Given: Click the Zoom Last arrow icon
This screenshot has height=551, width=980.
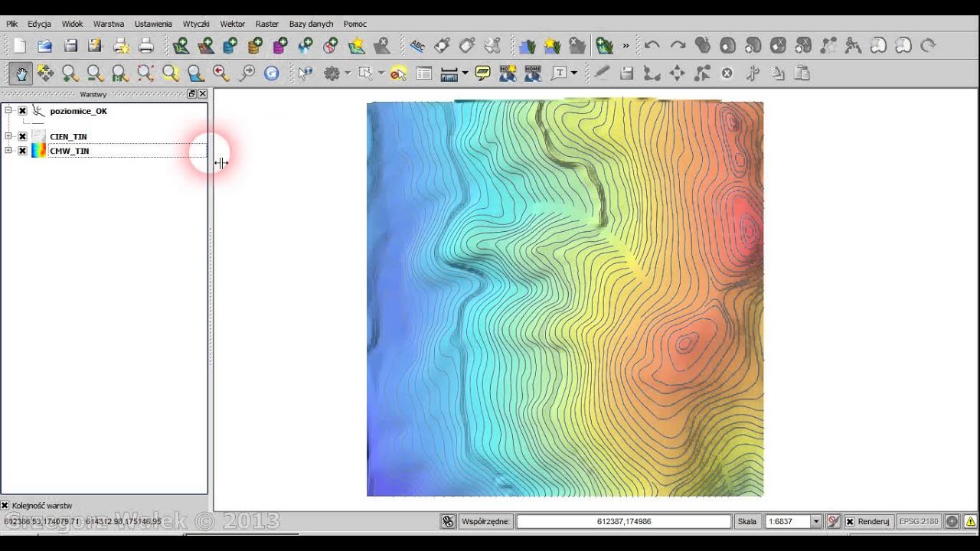Looking at the screenshot, I should click(x=221, y=73).
